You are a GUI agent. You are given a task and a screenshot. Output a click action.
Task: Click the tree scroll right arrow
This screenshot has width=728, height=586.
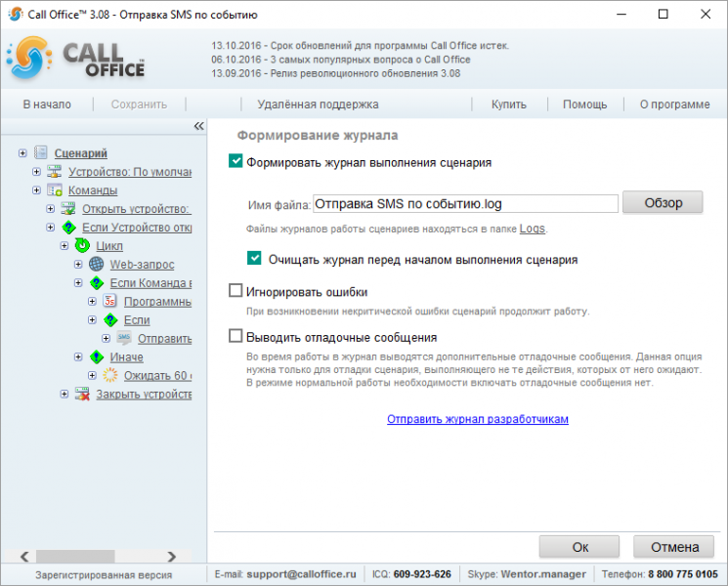tap(172, 557)
